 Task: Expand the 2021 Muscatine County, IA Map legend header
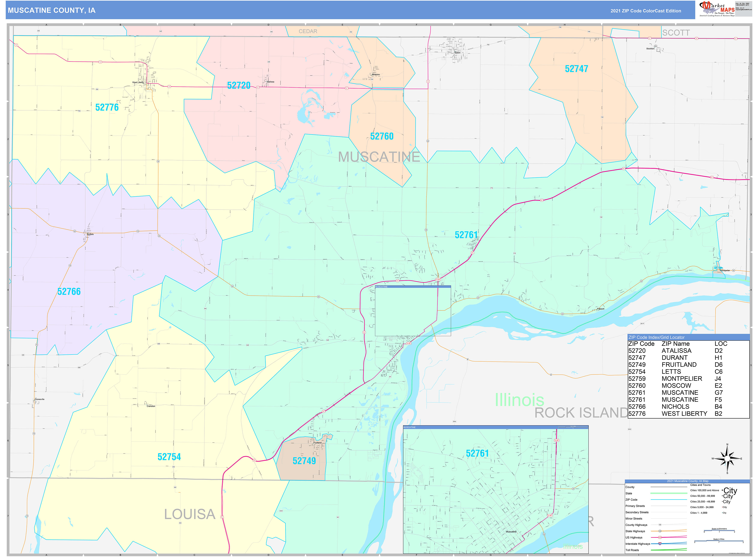point(688,481)
